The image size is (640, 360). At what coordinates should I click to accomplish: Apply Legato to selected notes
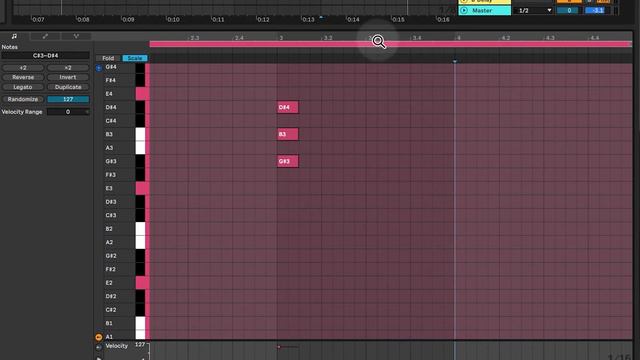click(23, 87)
